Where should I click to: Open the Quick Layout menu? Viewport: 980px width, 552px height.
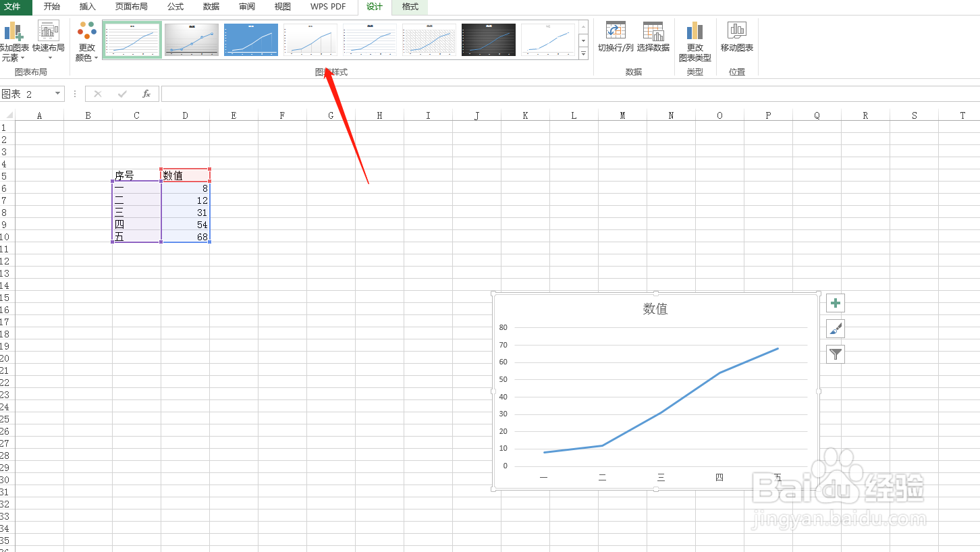pyautogui.click(x=49, y=40)
